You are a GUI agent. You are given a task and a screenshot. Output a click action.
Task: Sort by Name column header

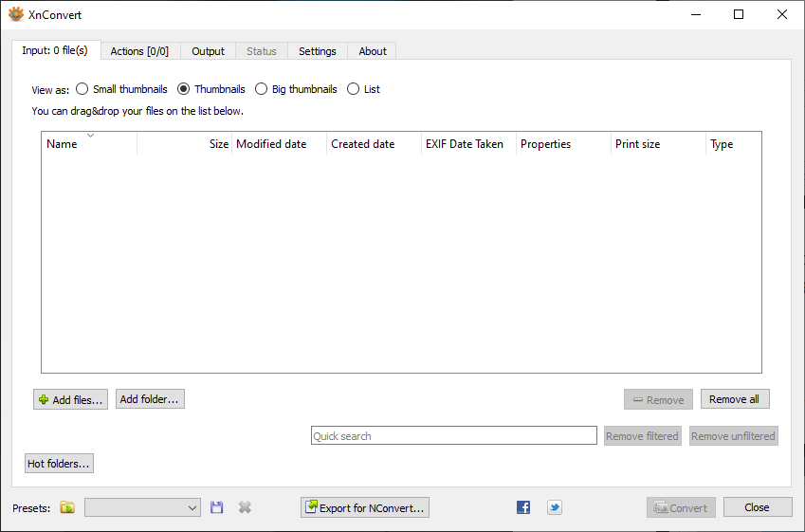pos(89,144)
